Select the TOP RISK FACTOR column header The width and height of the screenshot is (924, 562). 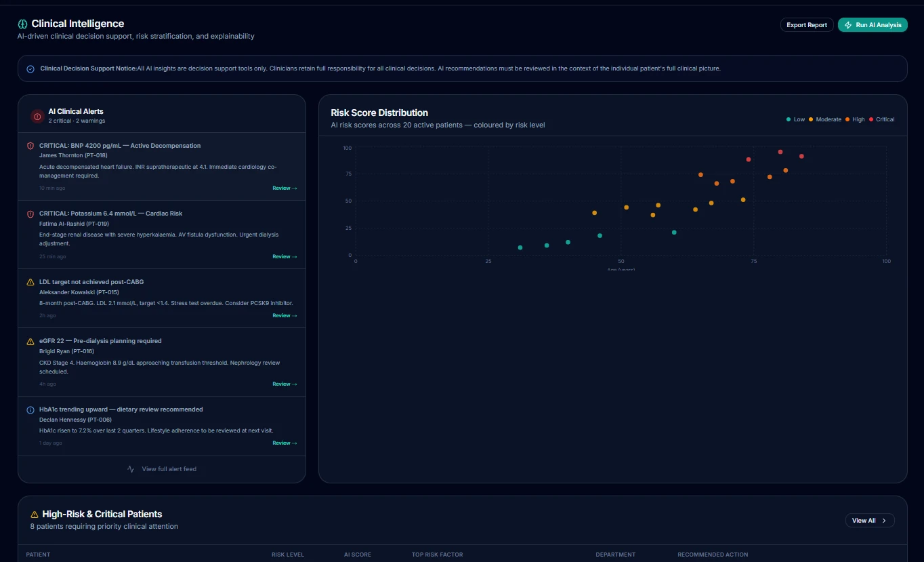(438, 555)
